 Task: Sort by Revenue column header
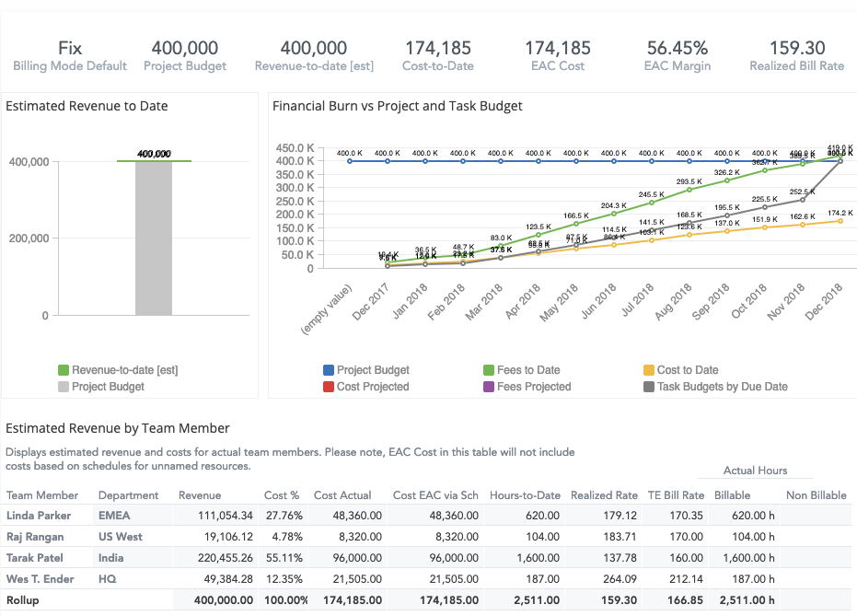(200, 495)
